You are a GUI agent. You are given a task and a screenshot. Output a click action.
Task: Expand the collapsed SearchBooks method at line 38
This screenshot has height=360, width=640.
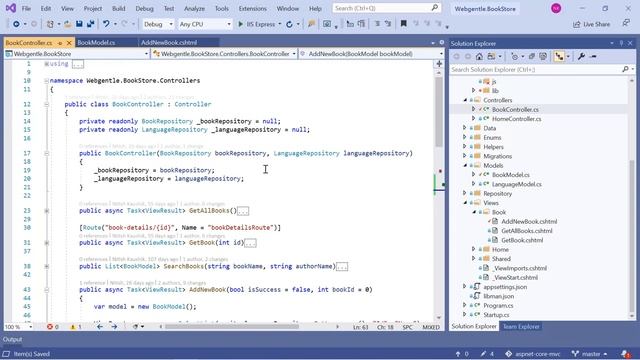(x=46, y=267)
